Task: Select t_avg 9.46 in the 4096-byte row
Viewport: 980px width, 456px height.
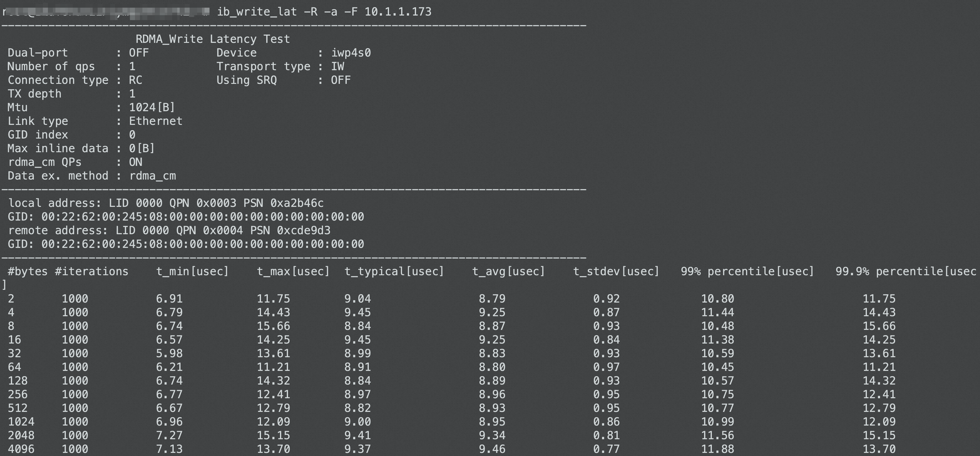Action: tap(492, 449)
